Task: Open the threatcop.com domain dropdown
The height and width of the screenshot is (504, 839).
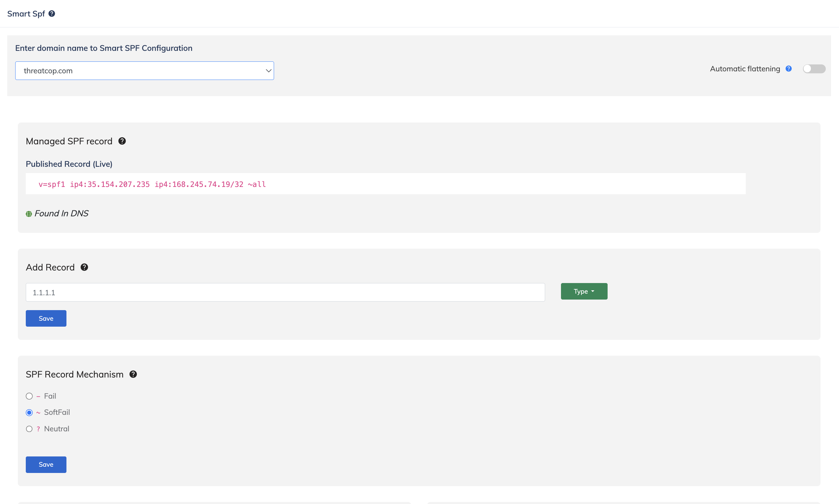Action: click(x=144, y=71)
